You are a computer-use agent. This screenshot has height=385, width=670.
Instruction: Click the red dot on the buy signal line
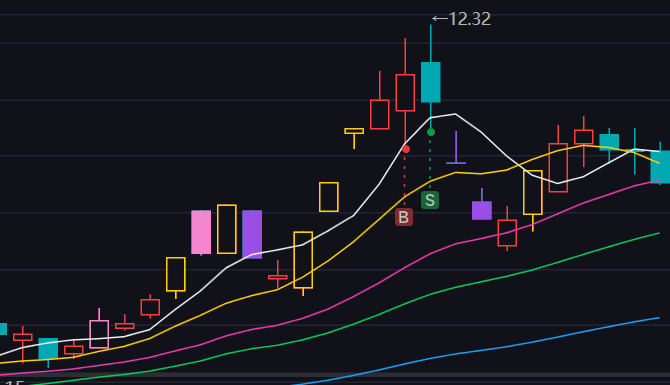(x=406, y=149)
